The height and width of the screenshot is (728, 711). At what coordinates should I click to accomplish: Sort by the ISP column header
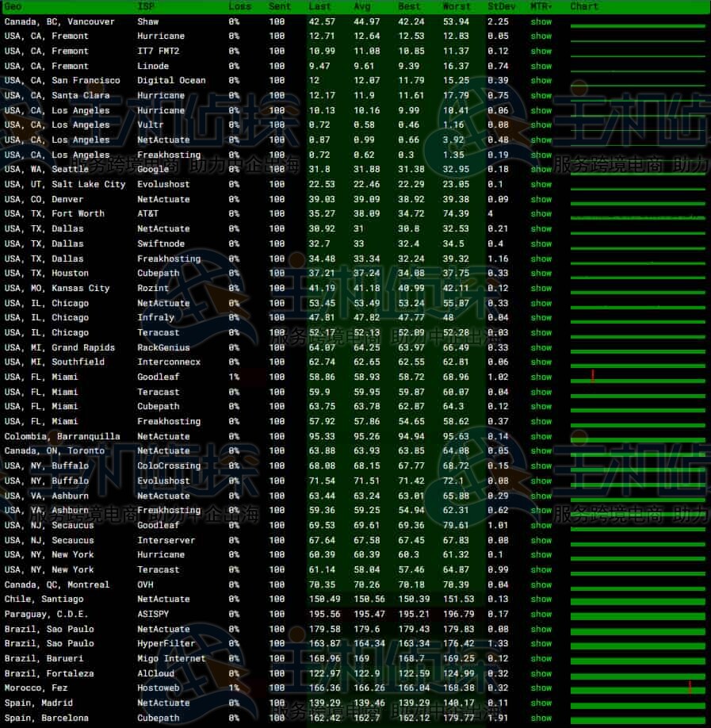(x=145, y=6)
